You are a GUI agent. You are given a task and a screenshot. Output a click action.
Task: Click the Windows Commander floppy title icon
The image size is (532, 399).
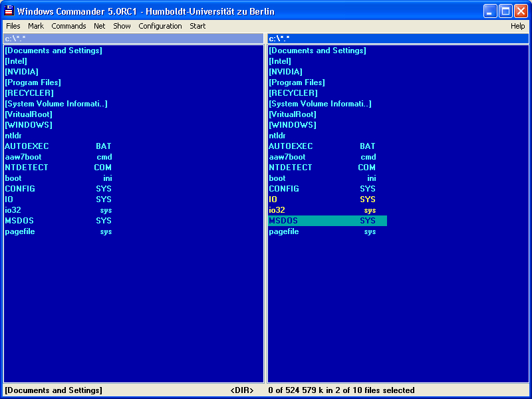(x=9, y=11)
